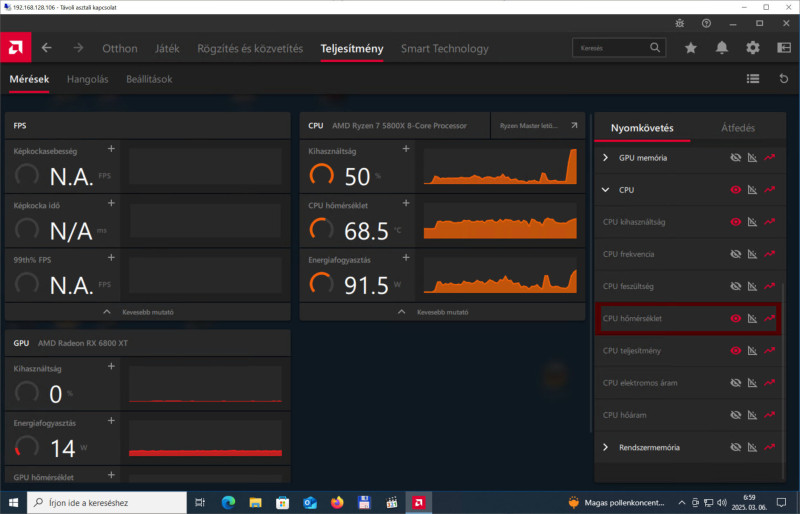
Task: Open the help question mark icon
Action: (706, 23)
